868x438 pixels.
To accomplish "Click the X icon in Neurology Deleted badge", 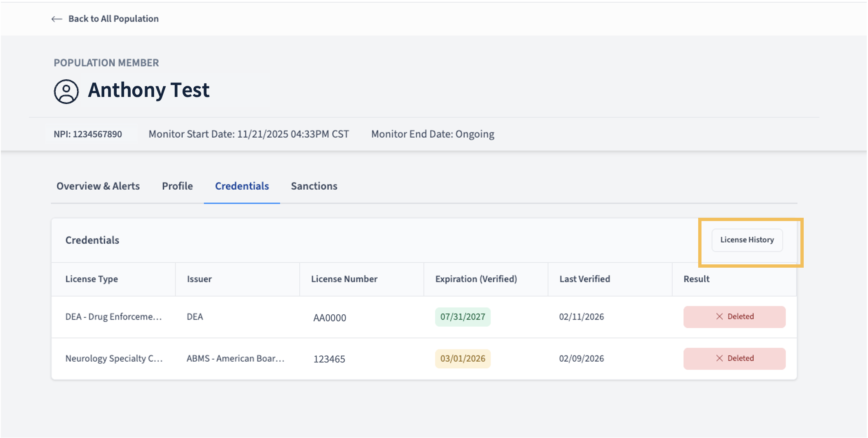I will point(719,358).
